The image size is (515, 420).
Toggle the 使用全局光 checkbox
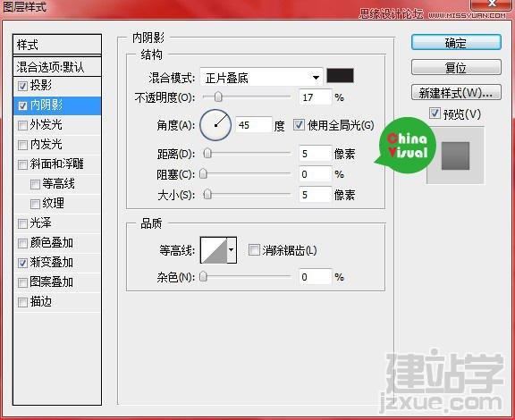pos(299,125)
